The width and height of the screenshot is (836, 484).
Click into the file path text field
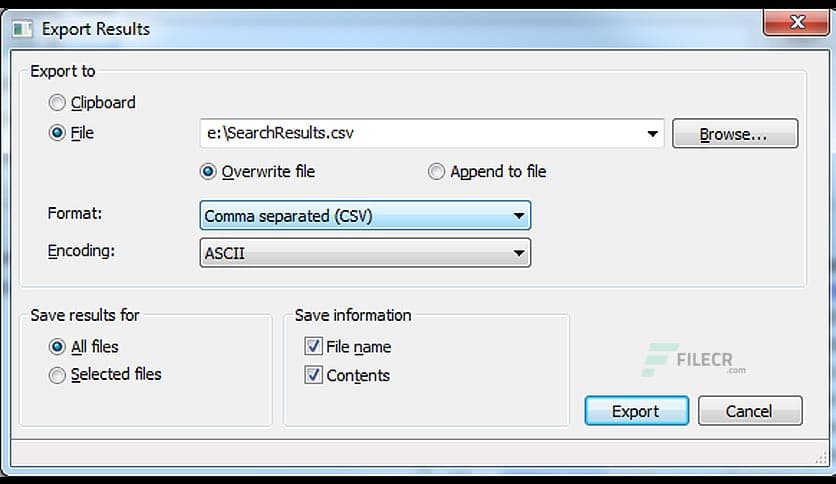[420, 133]
